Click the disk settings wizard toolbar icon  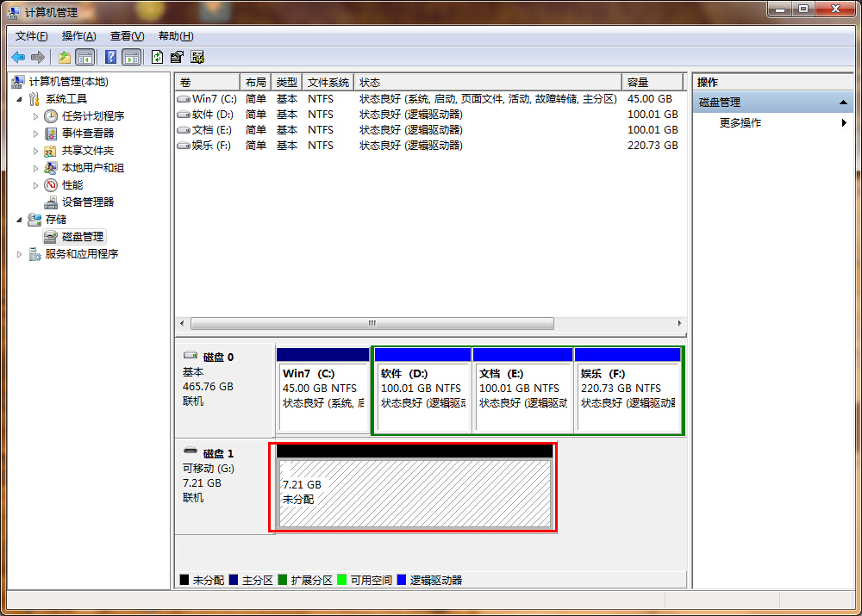pyautogui.click(x=197, y=58)
